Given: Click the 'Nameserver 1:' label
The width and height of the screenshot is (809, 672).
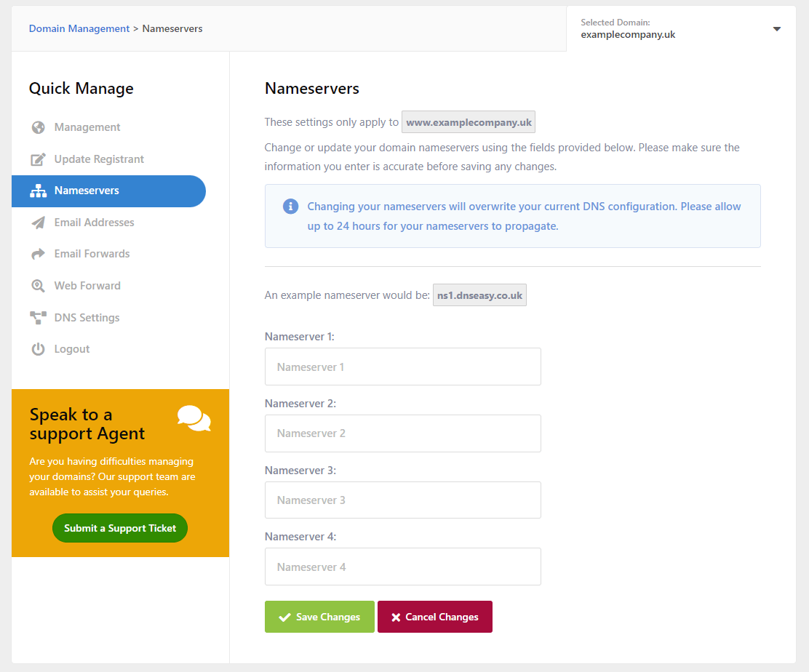Looking at the screenshot, I should 299,337.
